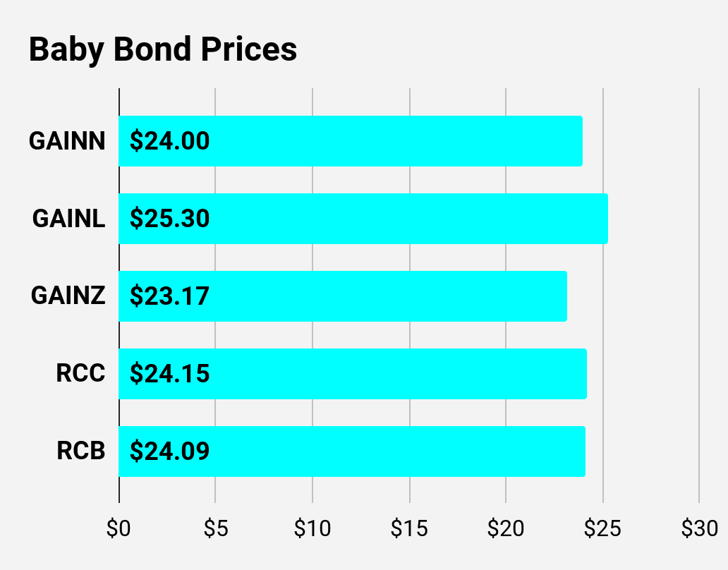Click the $0 axis tick label
Viewport: 728px width, 570px height.
(119, 528)
